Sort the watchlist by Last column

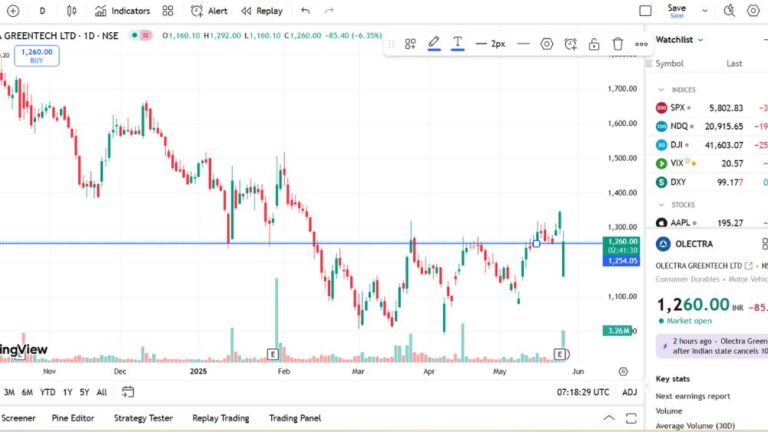pyautogui.click(x=734, y=64)
